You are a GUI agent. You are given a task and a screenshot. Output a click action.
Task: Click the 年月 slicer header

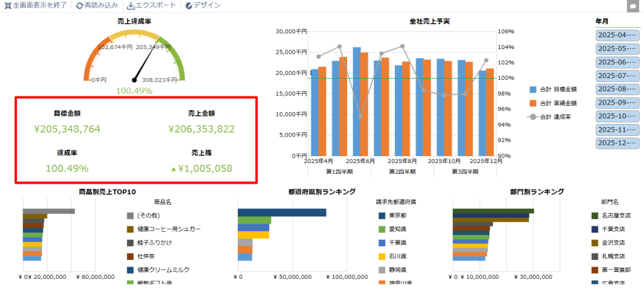point(602,21)
